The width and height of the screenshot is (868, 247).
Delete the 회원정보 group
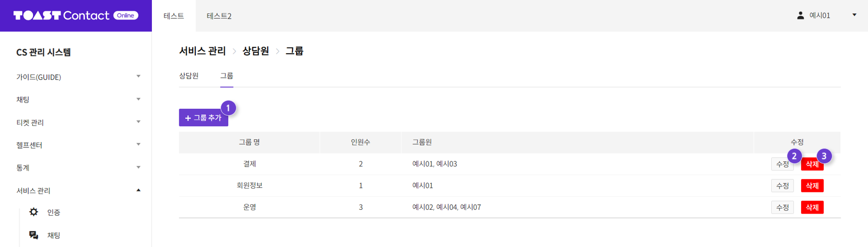coord(812,186)
